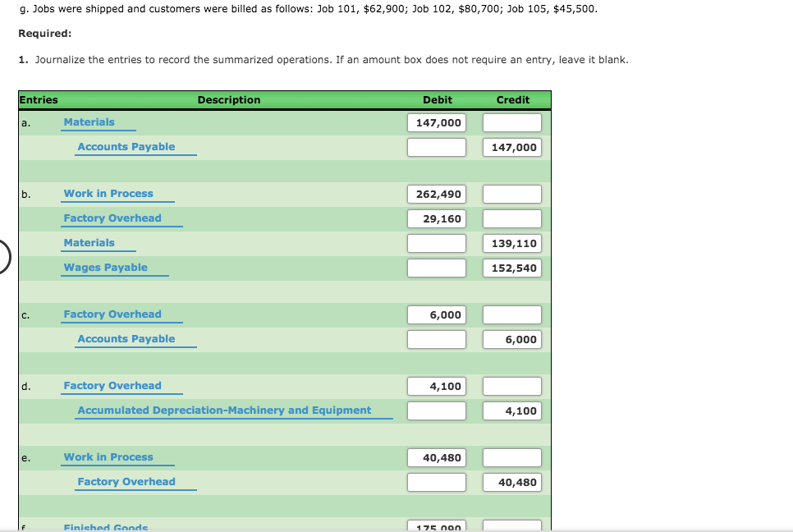
Task: Select the Accounts Payable account in entry c
Action: 126,338
